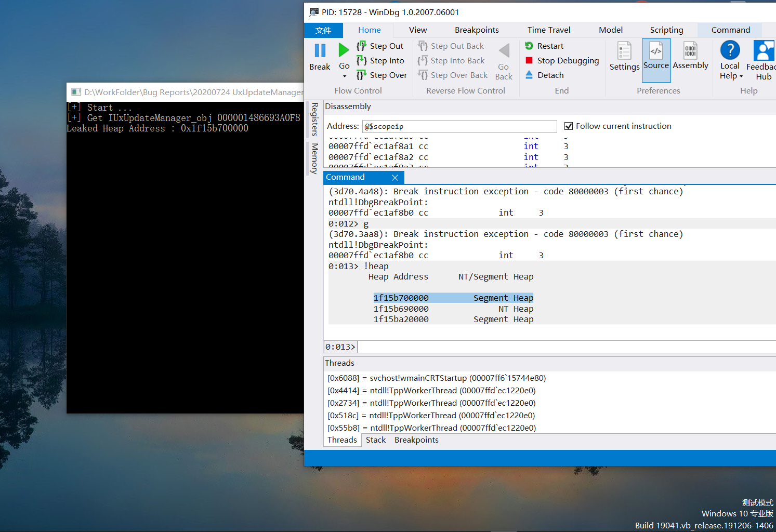Open Feedback Hub icon
Viewport: 776px width, 532px height.
pyautogui.click(x=763, y=50)
